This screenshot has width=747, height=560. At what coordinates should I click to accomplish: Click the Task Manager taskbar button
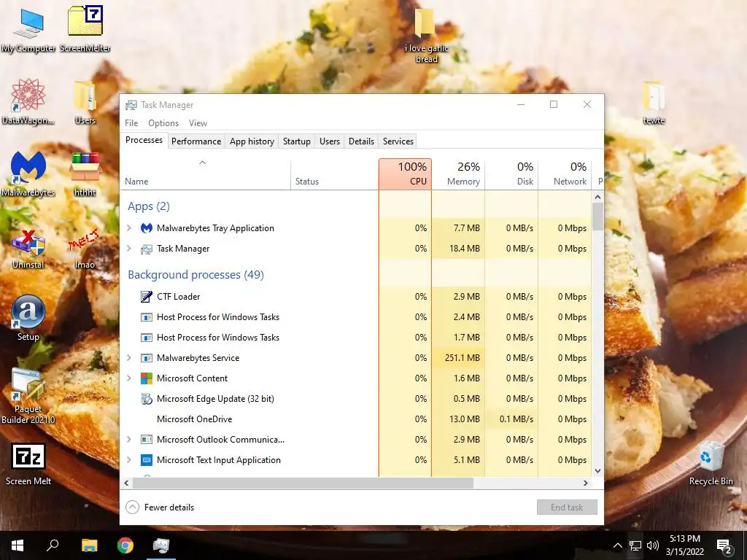click(x=161, y=545)
